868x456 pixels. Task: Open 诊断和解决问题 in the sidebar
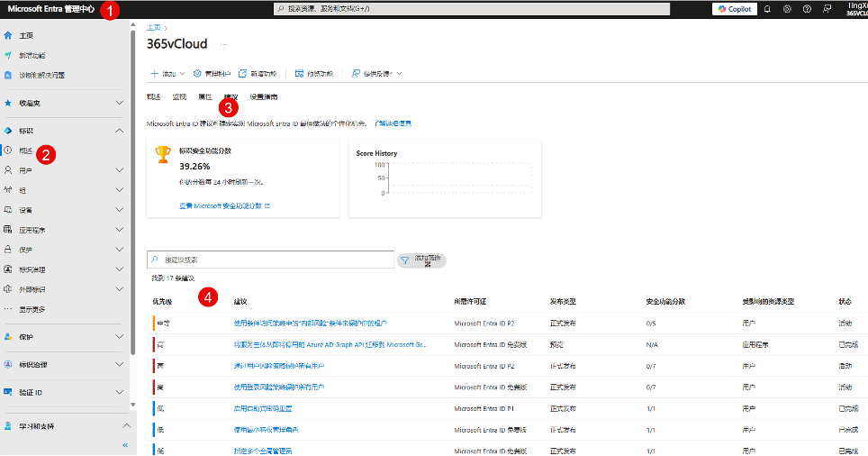(42, 76)
